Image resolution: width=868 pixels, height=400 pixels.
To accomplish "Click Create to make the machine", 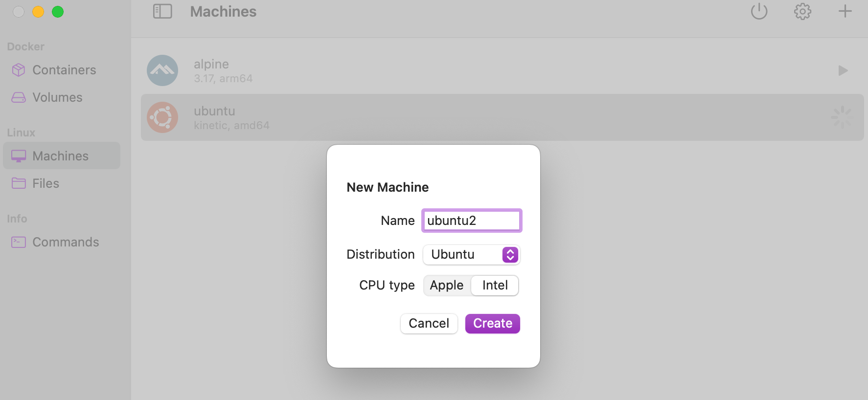I will [492, 323].
